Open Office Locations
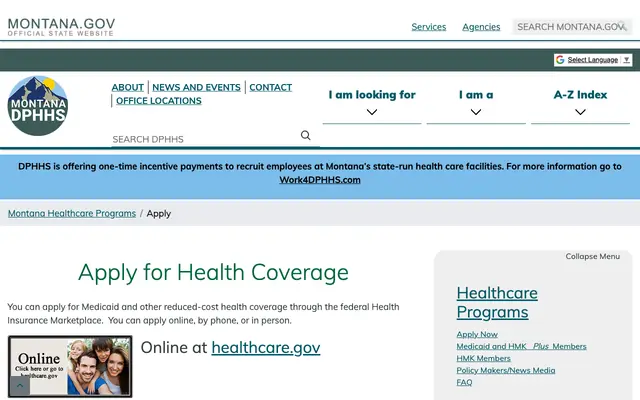The height and width of the screenshot is (400, 640). coord(159,101)
